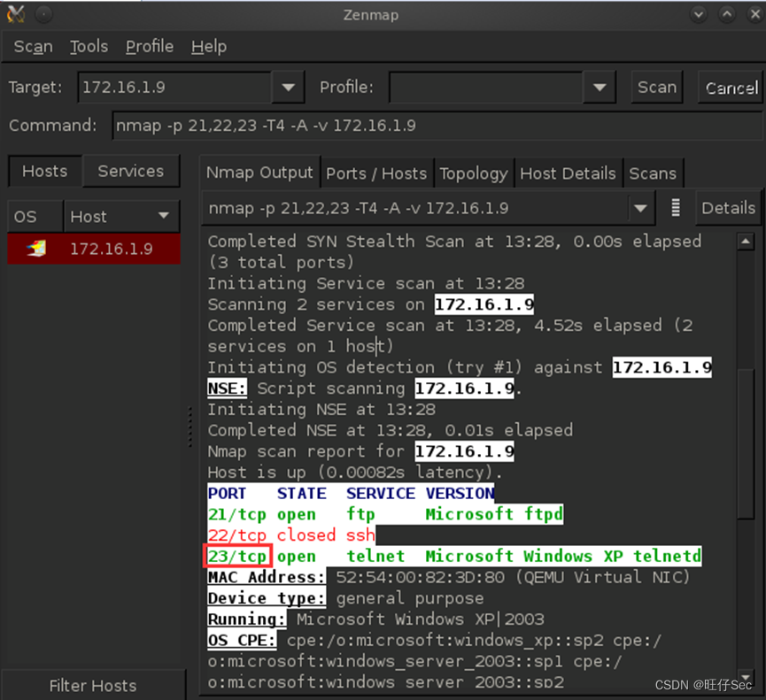
Task: Focus the Command input field
Action: coord(437,126)
